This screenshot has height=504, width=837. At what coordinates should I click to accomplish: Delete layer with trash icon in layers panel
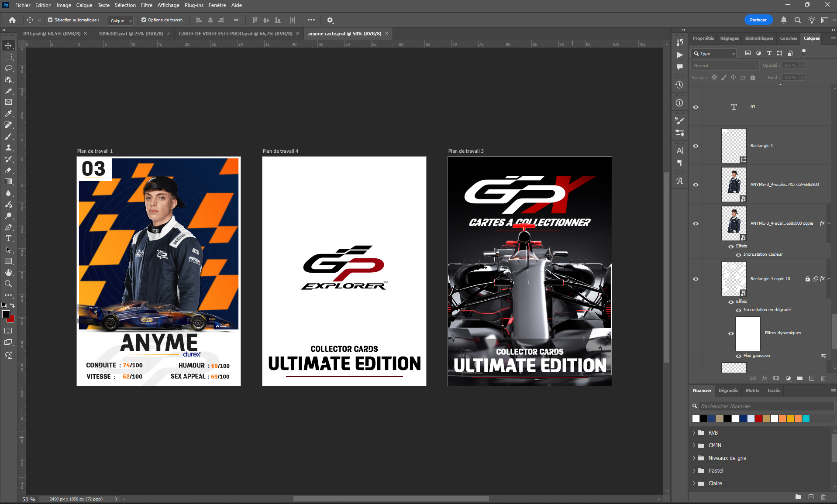[x=823, y=378]
